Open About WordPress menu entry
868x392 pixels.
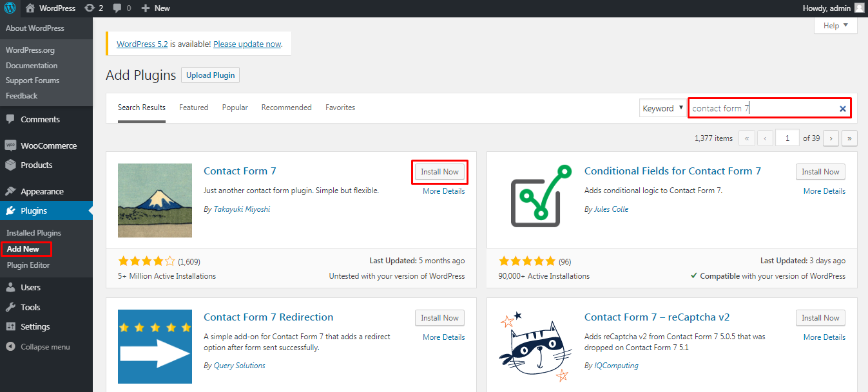click(x=35, y=28)
